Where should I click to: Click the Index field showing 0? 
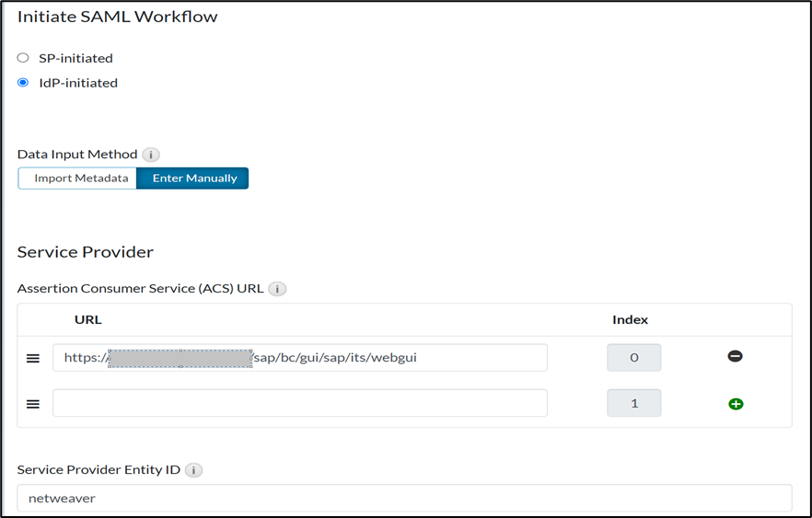[x=633, y=358]
